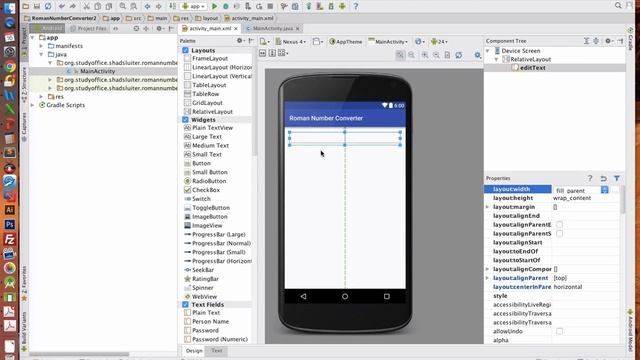Collapse the java folder in project tree
The height and width of the screenshot is (360, 640).
coord(41,54)
